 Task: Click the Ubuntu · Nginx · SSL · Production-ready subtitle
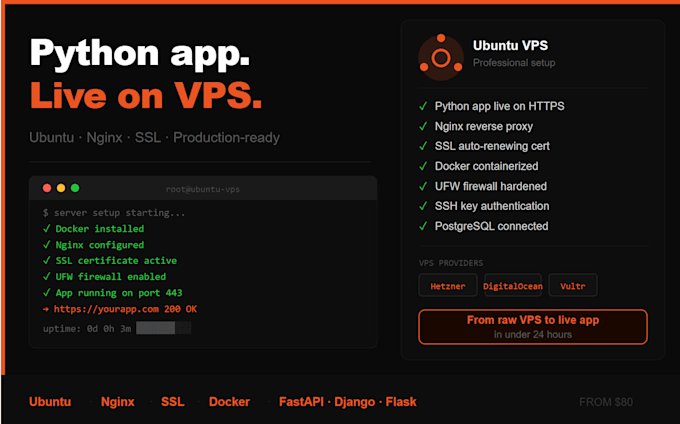tap(154, 137)
